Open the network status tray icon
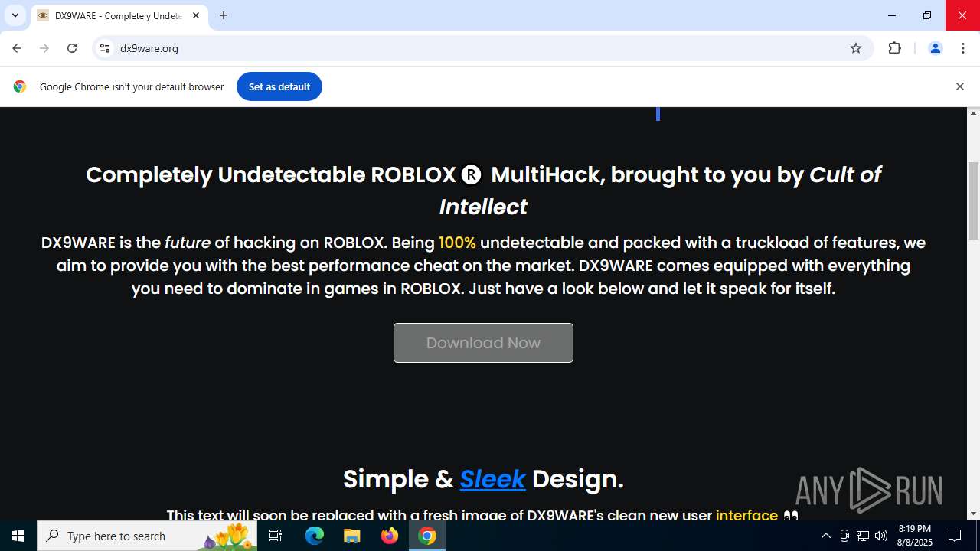This screenshot has height=551, width=980. 863,536
